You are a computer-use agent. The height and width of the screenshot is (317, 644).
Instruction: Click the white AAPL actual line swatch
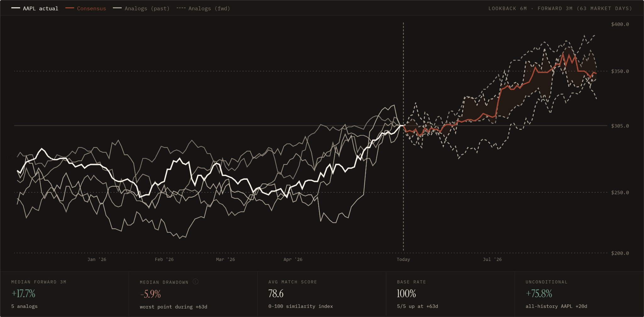click(16, 8)
